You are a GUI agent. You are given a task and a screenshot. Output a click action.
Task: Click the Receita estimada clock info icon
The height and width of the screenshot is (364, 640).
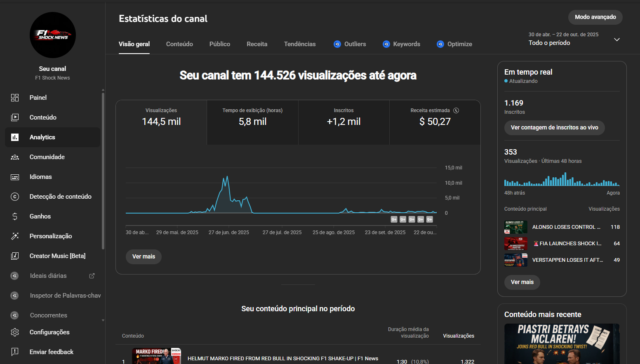coord(456,110)
